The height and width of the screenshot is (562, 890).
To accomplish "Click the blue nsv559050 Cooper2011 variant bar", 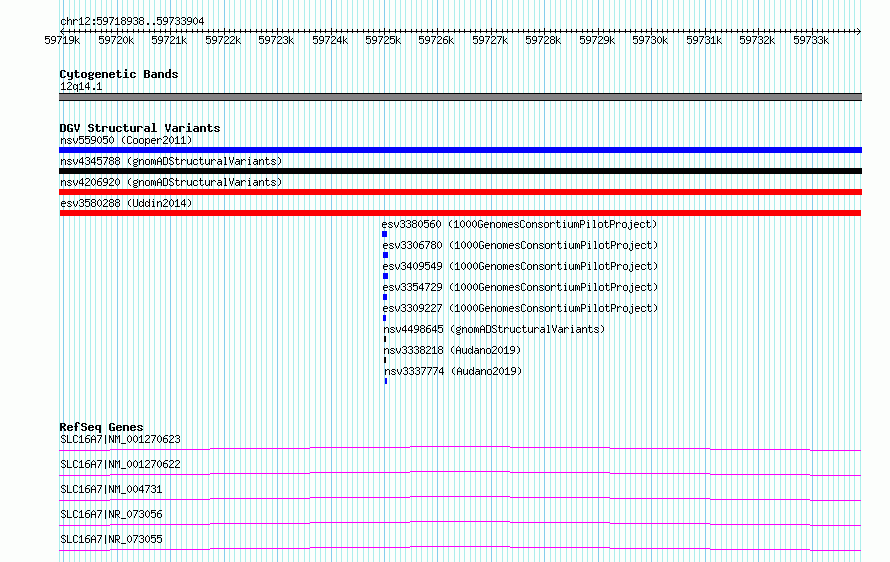I will click(x=460, y=150).
